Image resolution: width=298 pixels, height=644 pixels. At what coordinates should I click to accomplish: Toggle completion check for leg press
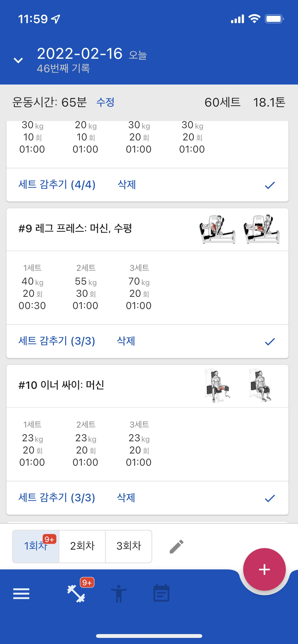click(x=270, y=342)
